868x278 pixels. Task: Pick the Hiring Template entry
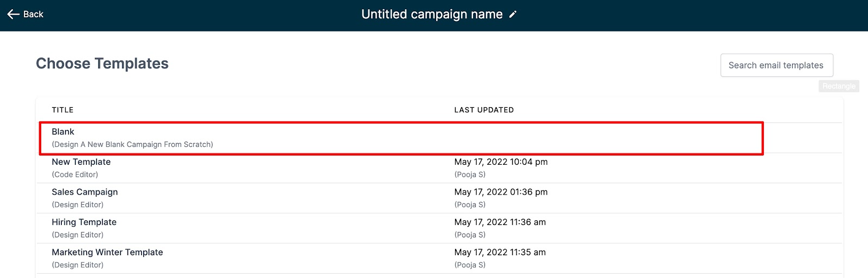click(x=84, y=222)
